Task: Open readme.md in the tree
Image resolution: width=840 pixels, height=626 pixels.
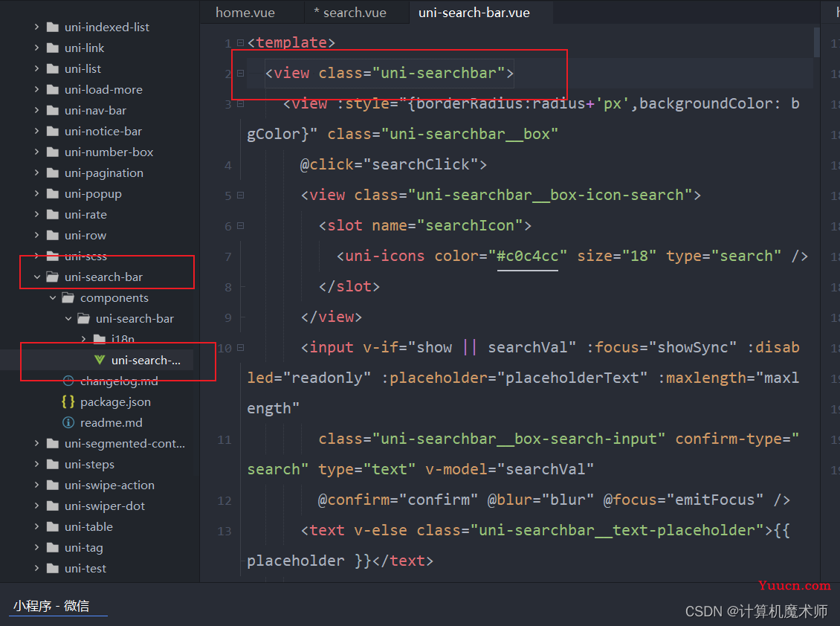Action: 111,423
